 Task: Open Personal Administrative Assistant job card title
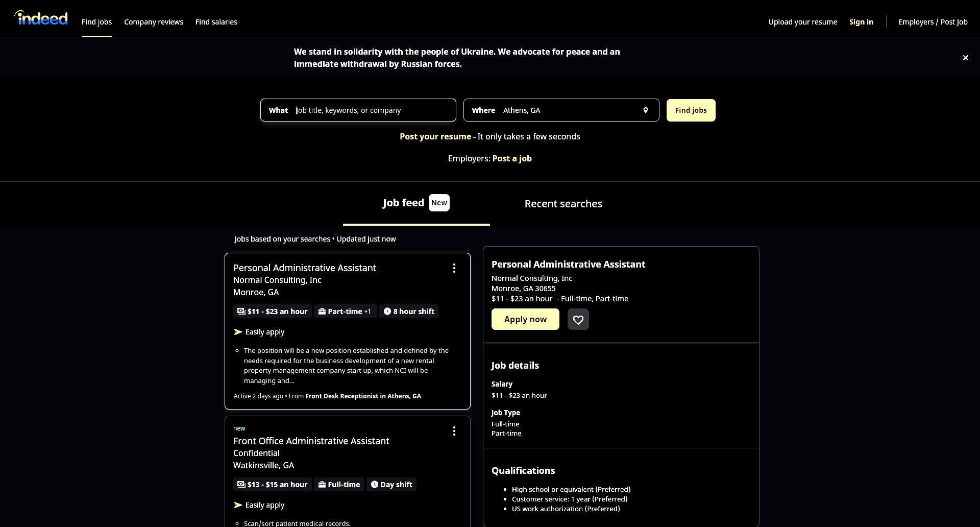pyautogui.click(x=305, y=268)
